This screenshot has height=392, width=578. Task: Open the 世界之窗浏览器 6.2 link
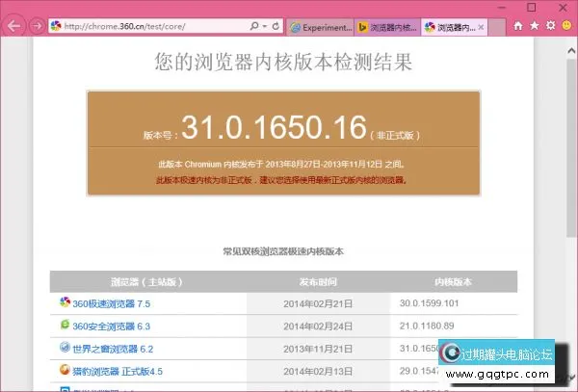click(113, 349)
